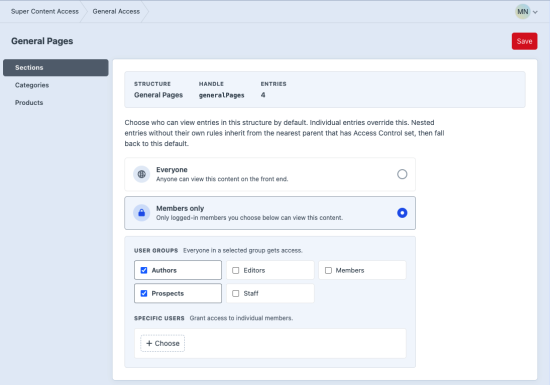Check the Staff user group checkbox
Screen dimensions: 550x385
coord(236,293)
